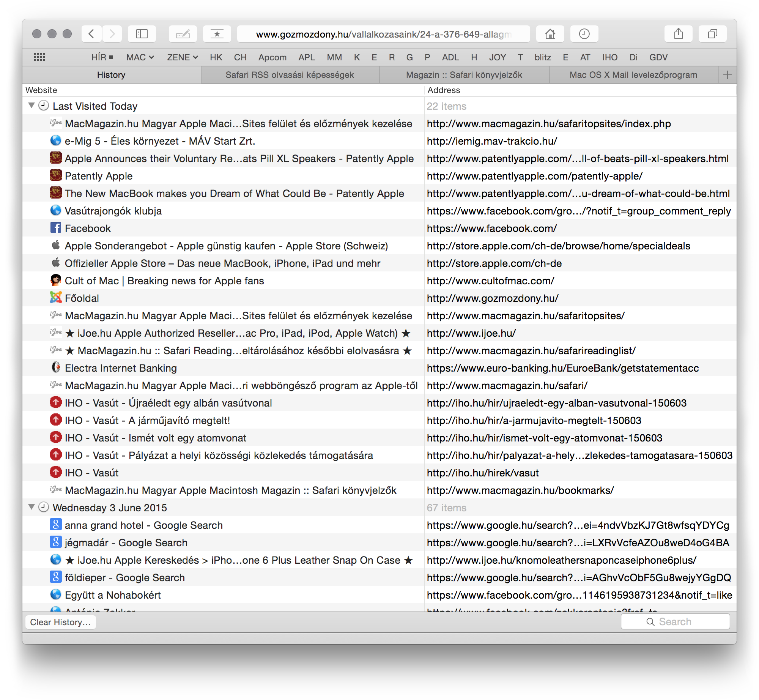Click the Clear History… button

[x=60, y=622]
